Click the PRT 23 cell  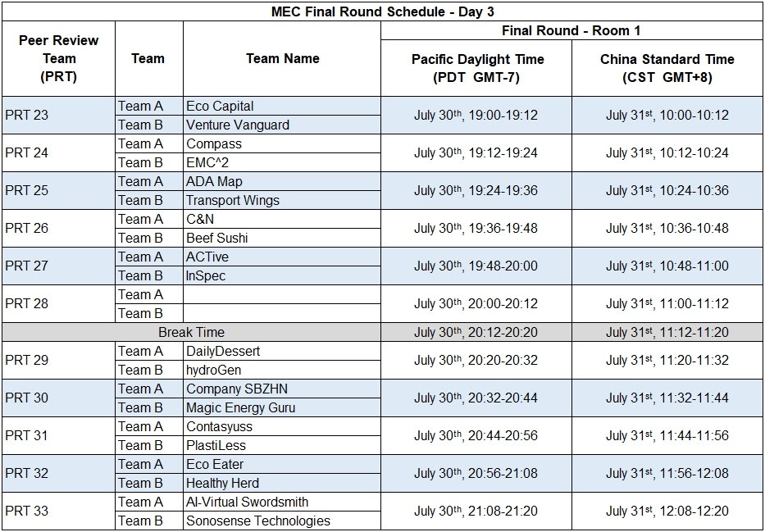coord(58,116)
